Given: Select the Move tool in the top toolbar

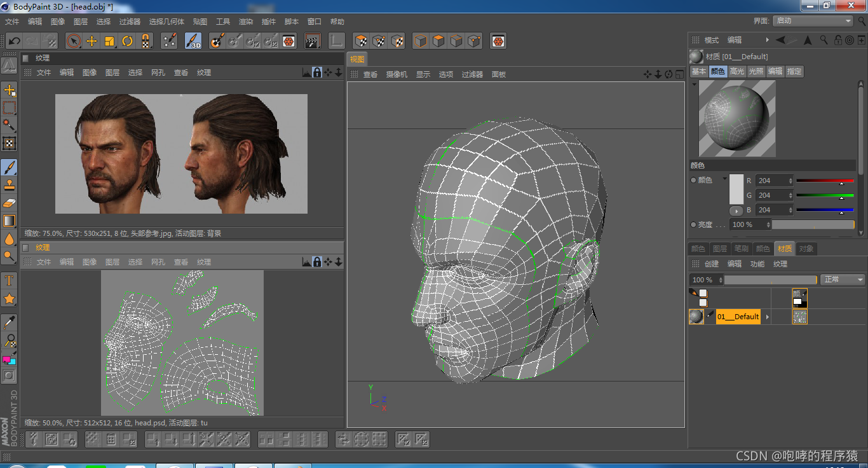Looking at the screenshot, I should (92, 41).
